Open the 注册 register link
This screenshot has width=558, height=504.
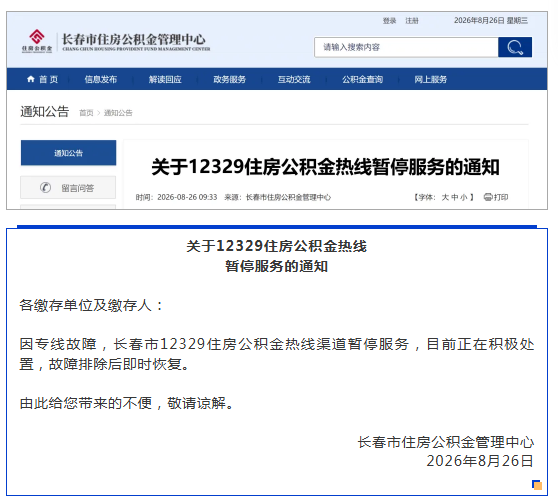[x=412, y=21]
